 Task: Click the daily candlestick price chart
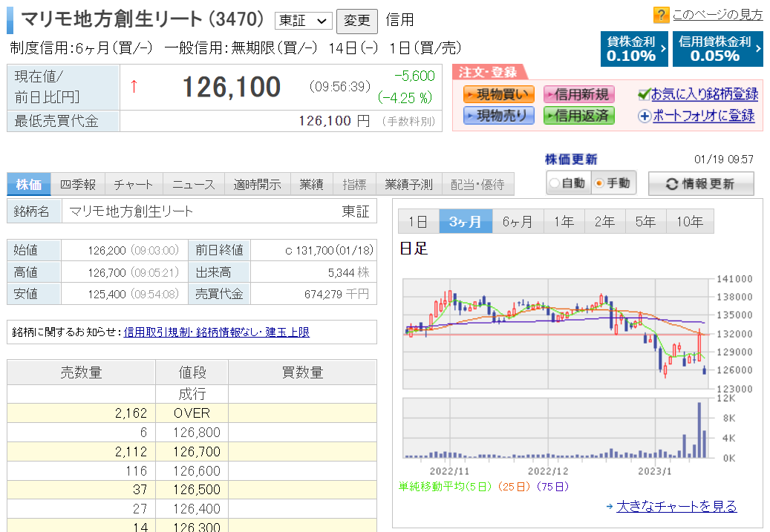point(558,334)
